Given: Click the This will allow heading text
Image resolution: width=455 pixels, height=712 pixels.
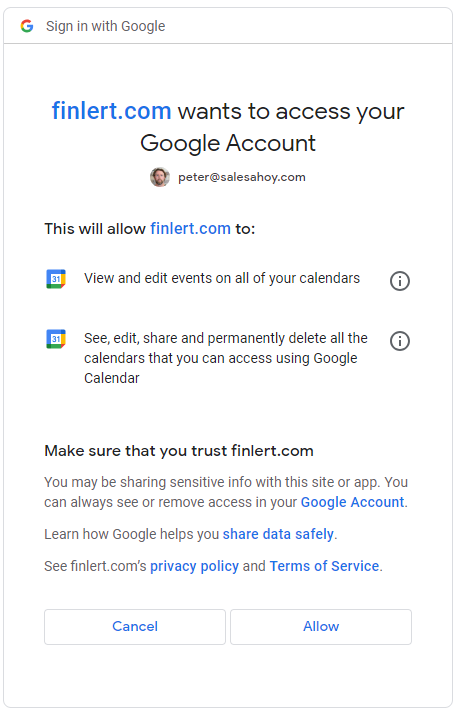Looking at the screenshot, I should coord(150,228).
